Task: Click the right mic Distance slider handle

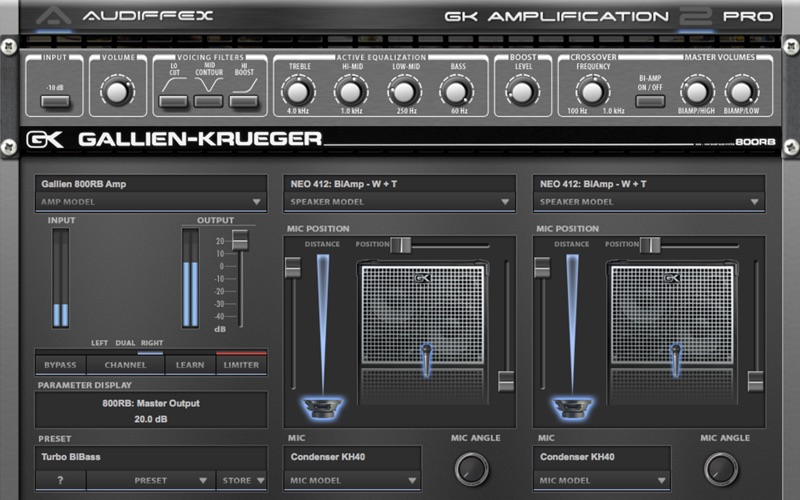Action: point(542,267)
